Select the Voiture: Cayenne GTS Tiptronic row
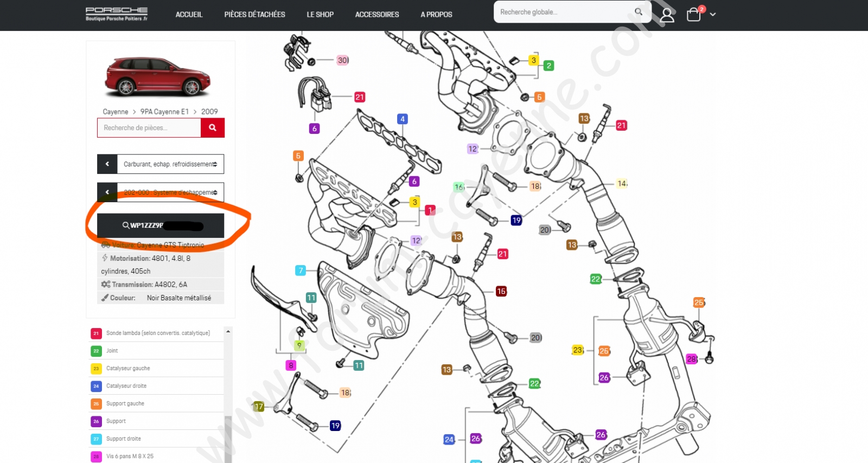 (x=161, y=245)
